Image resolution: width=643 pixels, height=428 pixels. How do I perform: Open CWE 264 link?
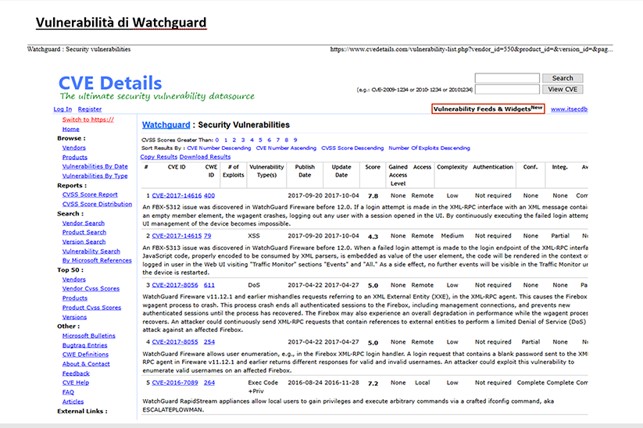(209, 383)
